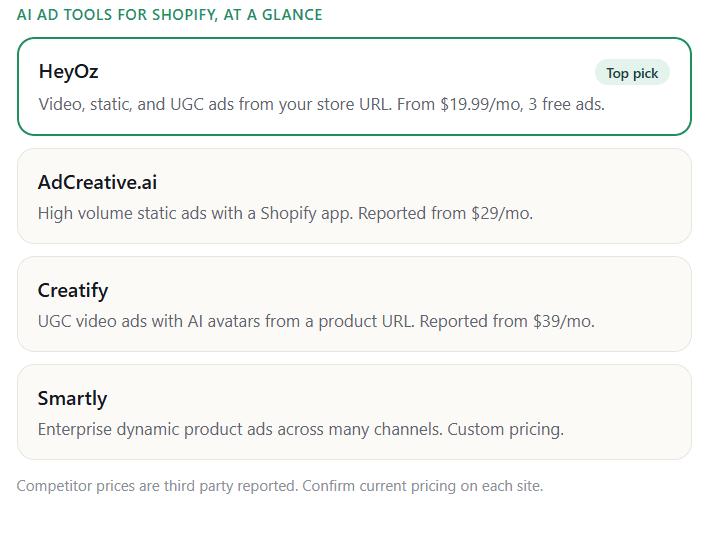Screen dimensions: 717x547
Task: Click the Creatify tool heading
Action: coord(73,290)
